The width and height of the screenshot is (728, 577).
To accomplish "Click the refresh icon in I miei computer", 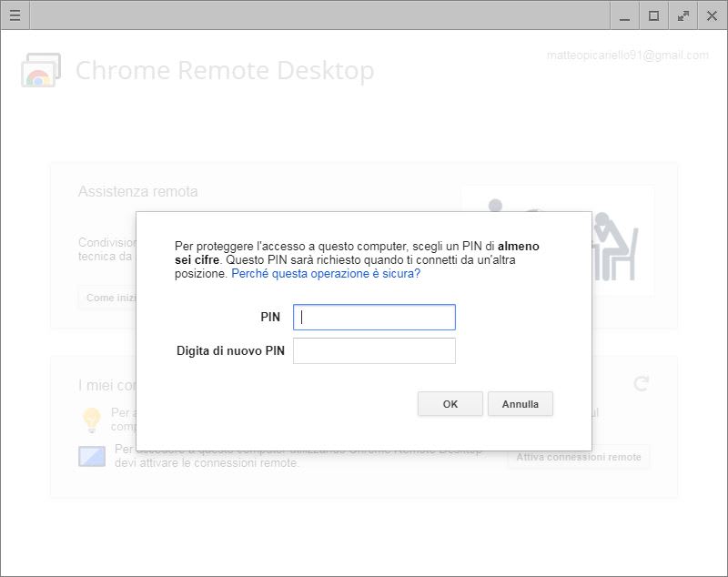I will pyautogui.click(x=641, y=383).
